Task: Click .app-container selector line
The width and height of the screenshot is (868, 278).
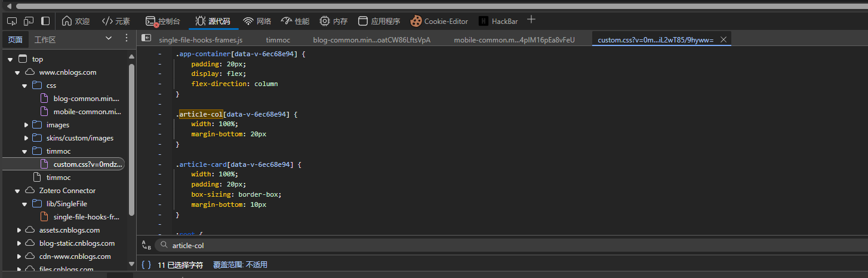Action: [x=241, y=54]
